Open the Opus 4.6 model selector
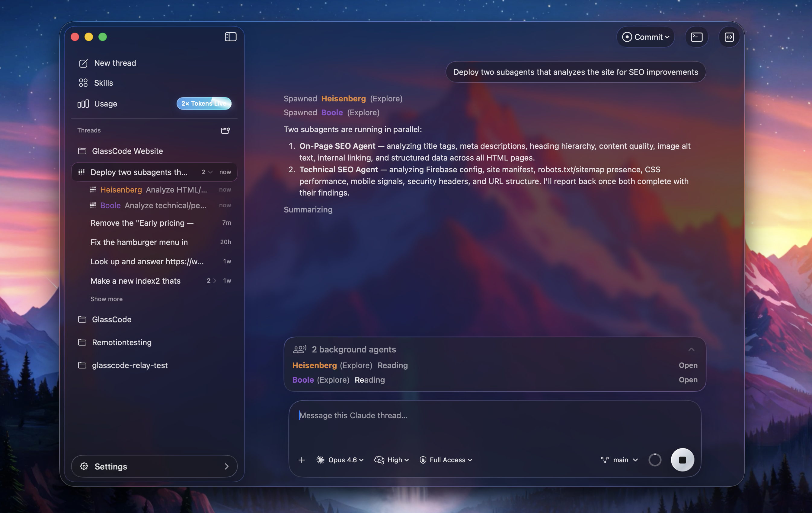Image resolution: width=812 pixels, height=513 pixels. (340, 460)
